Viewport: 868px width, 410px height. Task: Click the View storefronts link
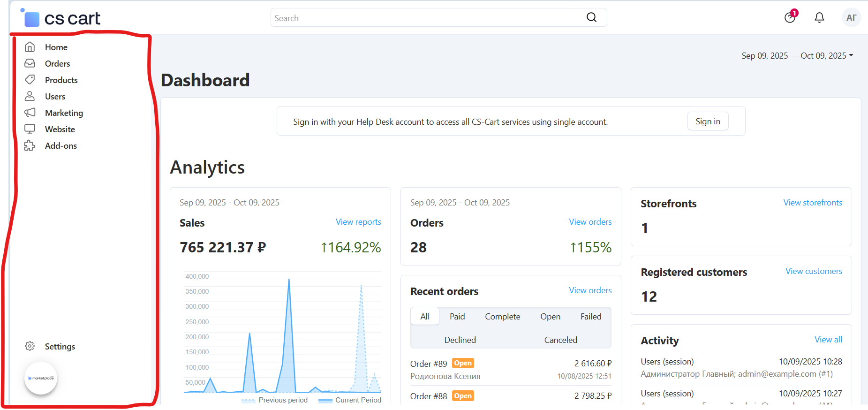click(x=812, y=203)
